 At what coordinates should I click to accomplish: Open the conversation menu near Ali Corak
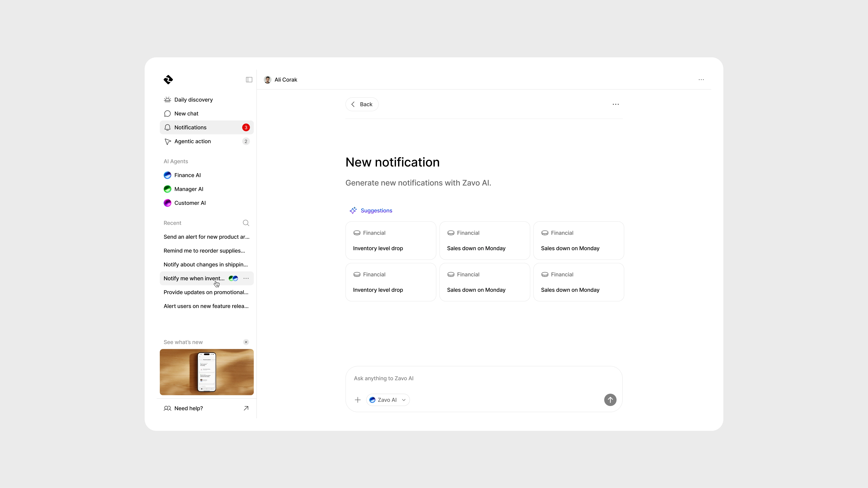tap(701, 80)
